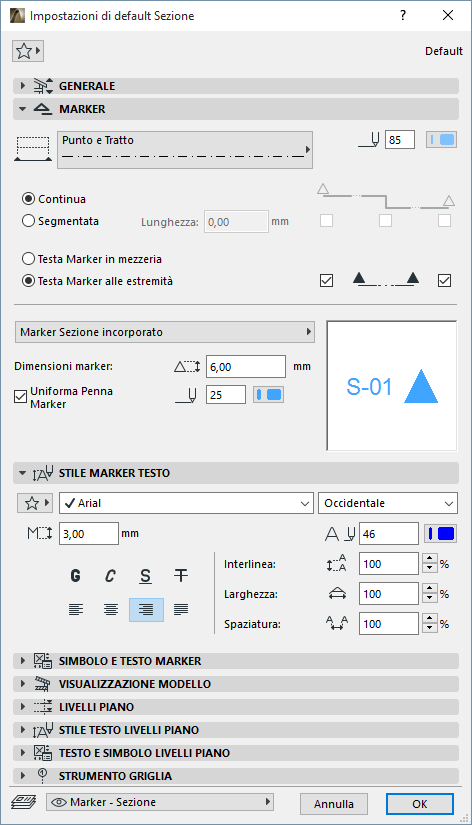Decrease Larghezza value with down arrow
The height and width of the screenshot is (825, 472).
coord(430,598)
